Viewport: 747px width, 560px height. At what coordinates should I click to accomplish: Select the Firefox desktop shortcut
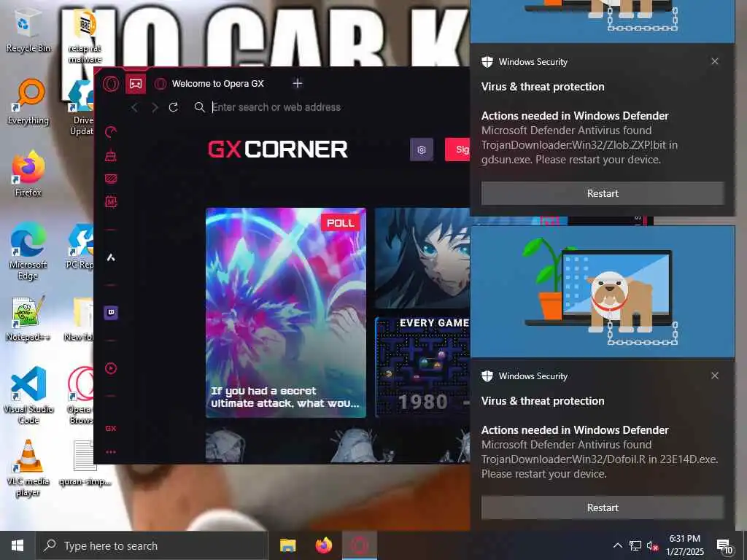[x=28, y=174]
